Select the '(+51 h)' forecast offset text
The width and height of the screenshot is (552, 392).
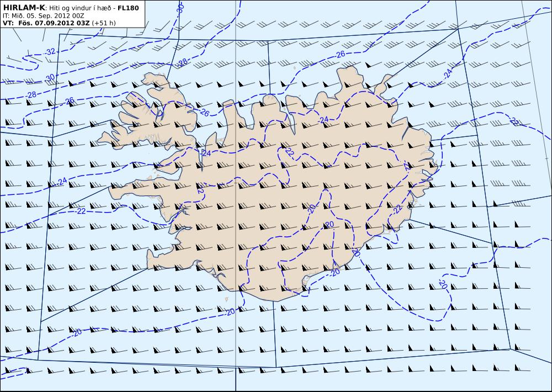point(104,23)
